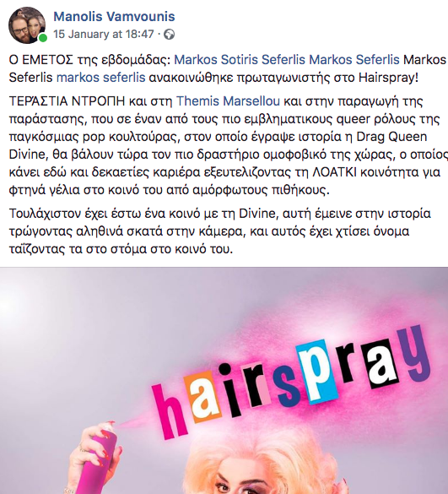Open the lowercase markos seferlis tag link
The width and height of the screenshot is (448, 494).
(100, 77)
